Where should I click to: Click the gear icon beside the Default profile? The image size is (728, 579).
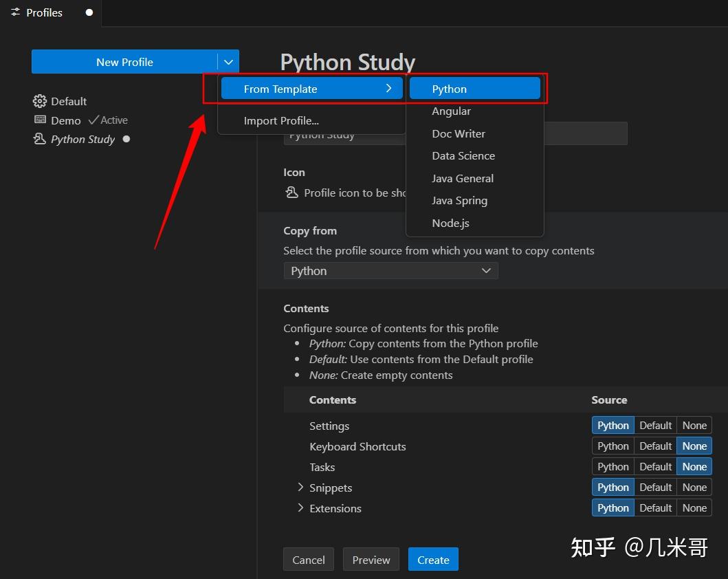39,101
